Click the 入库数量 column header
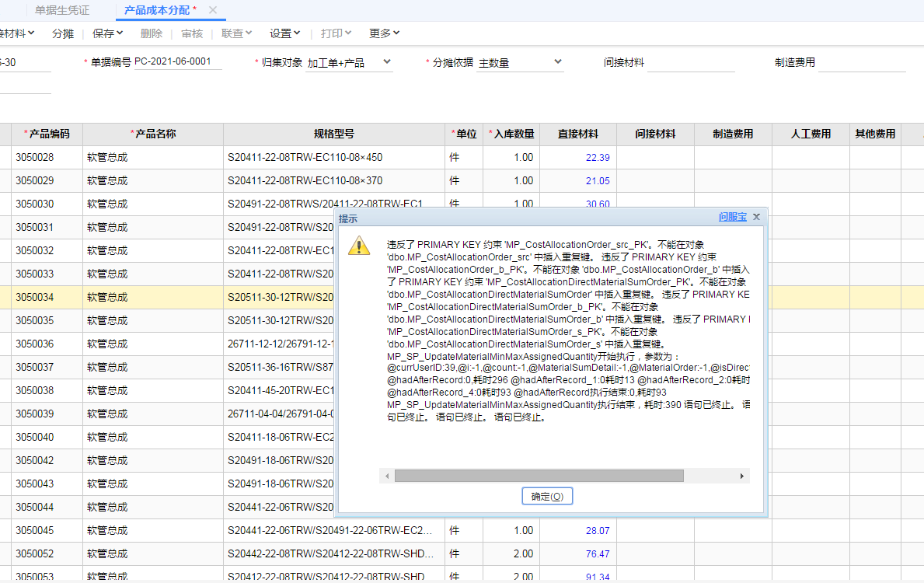 tap(511, 134)
